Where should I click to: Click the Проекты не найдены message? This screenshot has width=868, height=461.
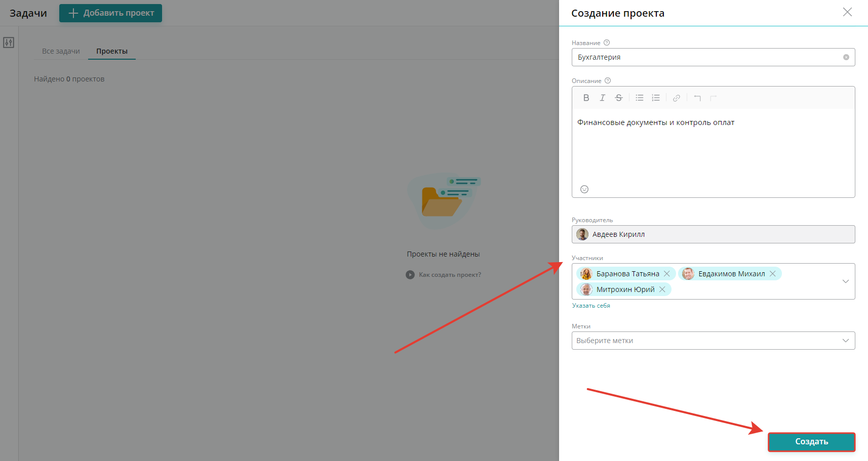click(x=443, y=254)
